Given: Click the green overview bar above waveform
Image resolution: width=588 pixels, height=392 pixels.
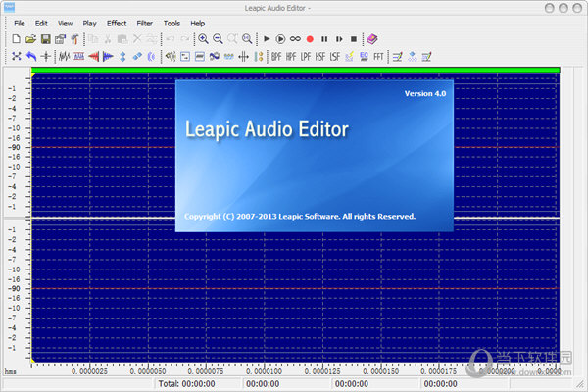Looking at the screenshot, I should 296,70.
